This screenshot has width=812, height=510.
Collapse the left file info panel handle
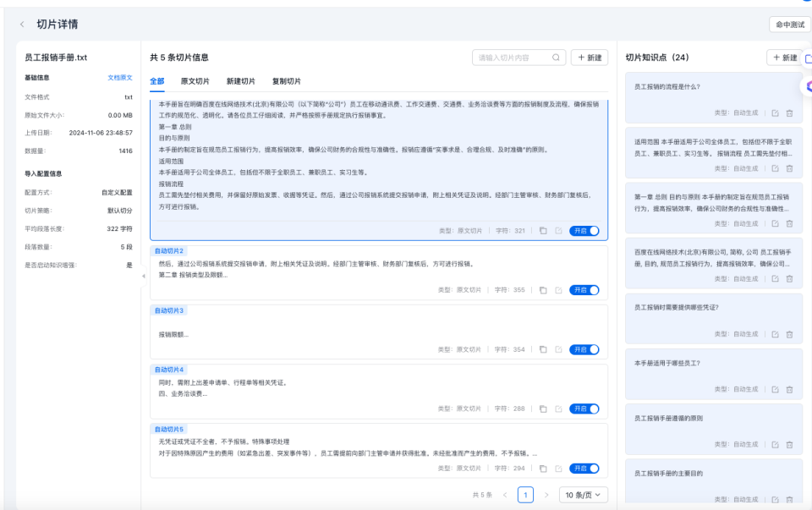pyautogui.click(x=144, y=276)
